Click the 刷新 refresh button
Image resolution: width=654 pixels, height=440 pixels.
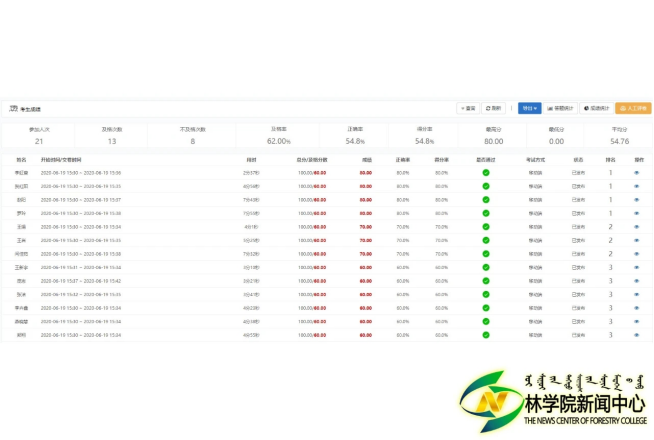click(x=494, y=108)
